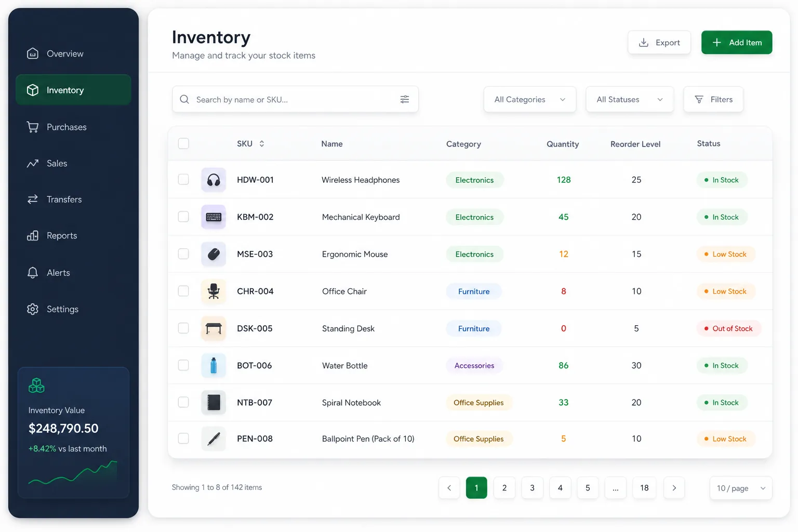Click the magnifier search icon
This screenshot has height=532, width=798.
coord(184,99)
